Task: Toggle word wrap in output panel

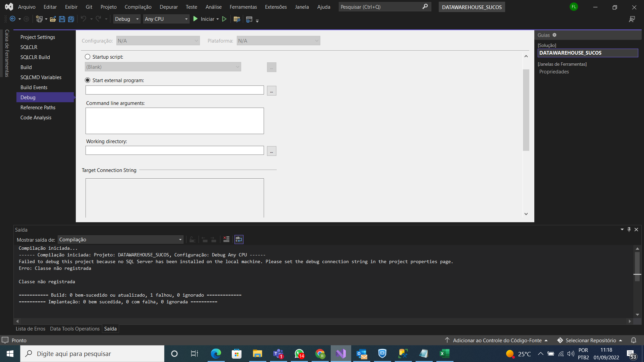Action: click(239, 239)
